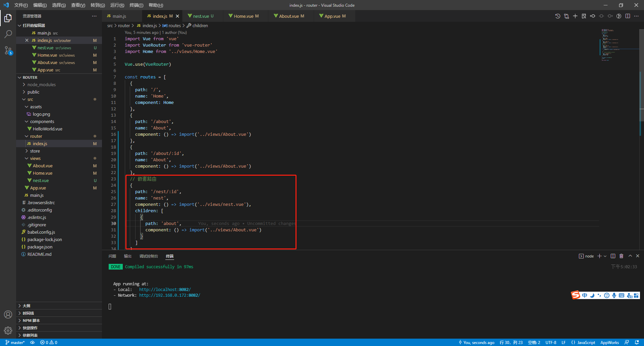Open Explorer panel more actions ellipsis
This screenshot has height=346, width=644.
point(94,16)
